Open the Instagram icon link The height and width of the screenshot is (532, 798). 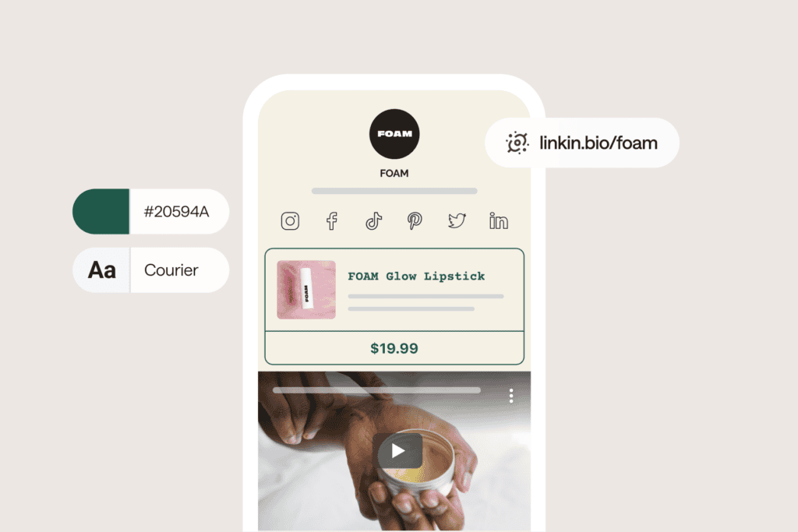(x=290, y=221)
